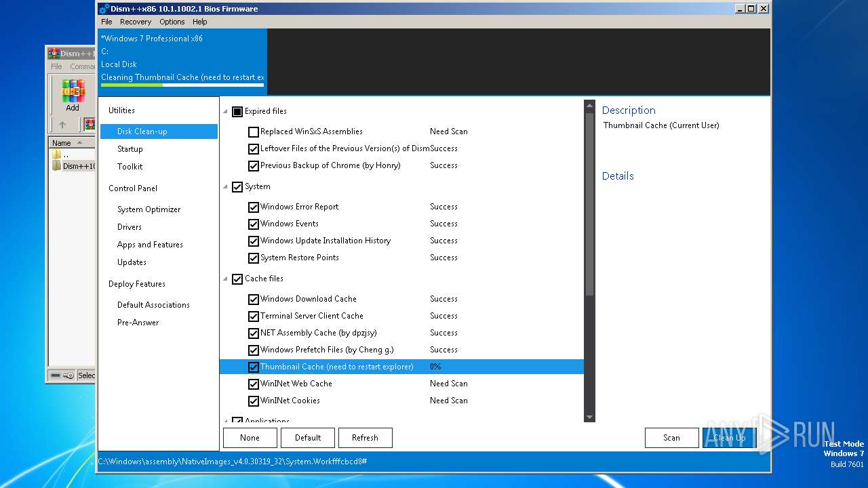Collapse the System group
The image size is (868, 488).
coord(226,187)
